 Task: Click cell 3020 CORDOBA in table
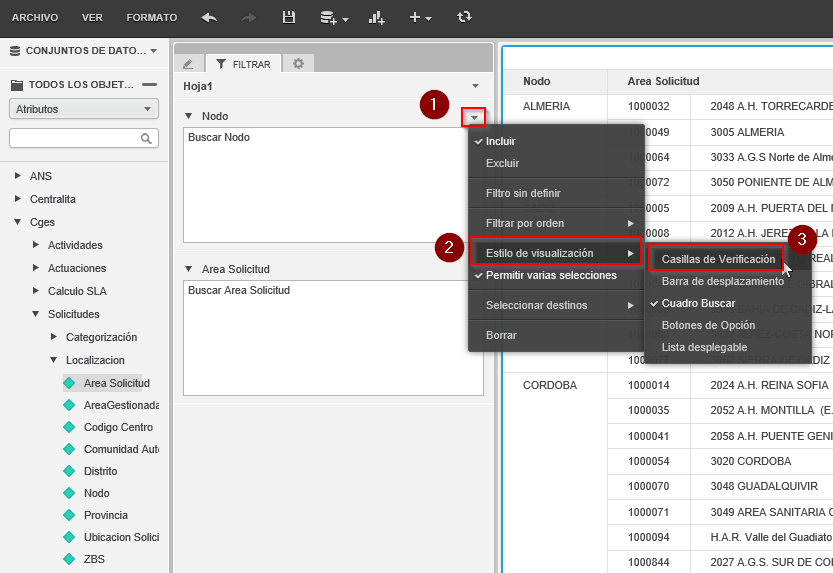[751, 461]
